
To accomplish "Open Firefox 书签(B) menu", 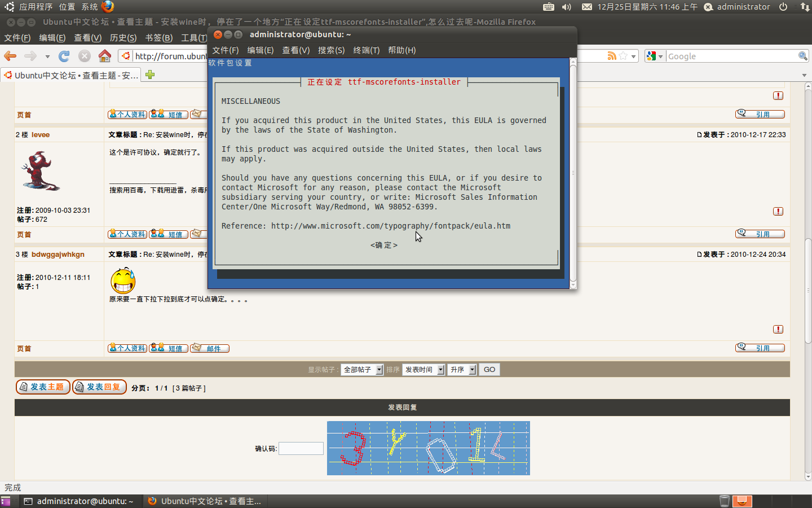I will point(159,38).
